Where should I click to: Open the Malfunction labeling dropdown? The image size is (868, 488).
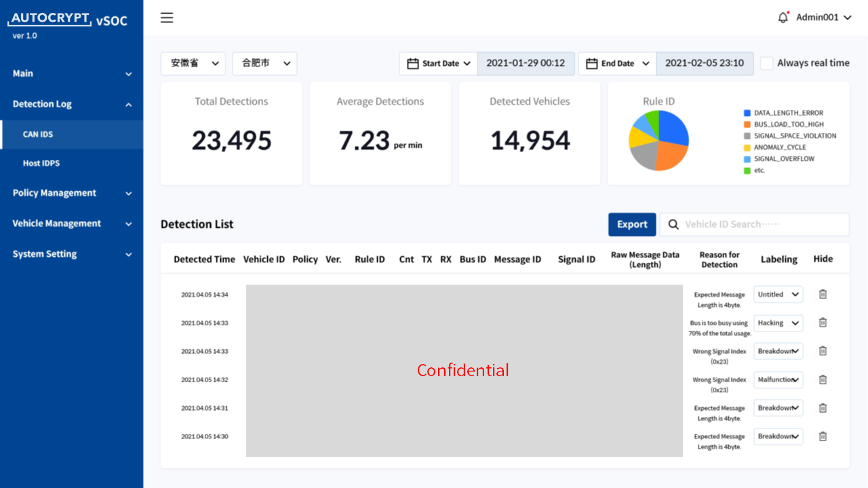[778, 380]
